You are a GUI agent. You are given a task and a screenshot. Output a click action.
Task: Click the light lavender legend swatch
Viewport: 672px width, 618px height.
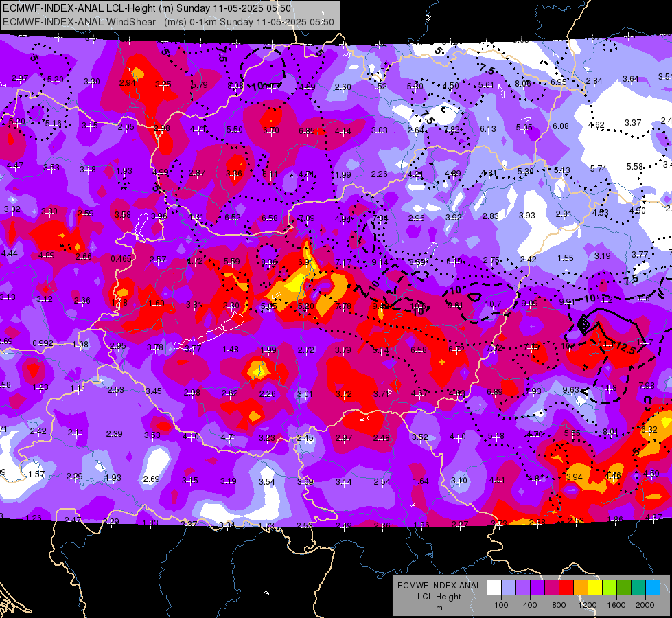(509, 587)
